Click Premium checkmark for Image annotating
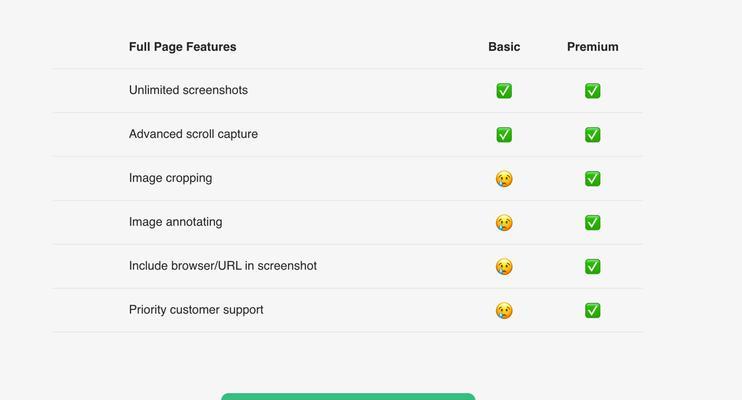The height and width of the screenshot is (400, 742). [592, 222]
